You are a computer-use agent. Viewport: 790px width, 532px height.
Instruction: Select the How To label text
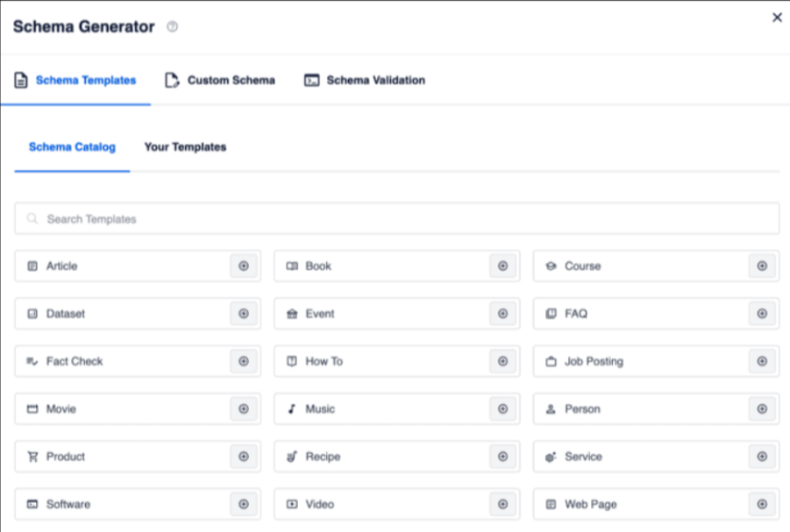pos(324,361)
